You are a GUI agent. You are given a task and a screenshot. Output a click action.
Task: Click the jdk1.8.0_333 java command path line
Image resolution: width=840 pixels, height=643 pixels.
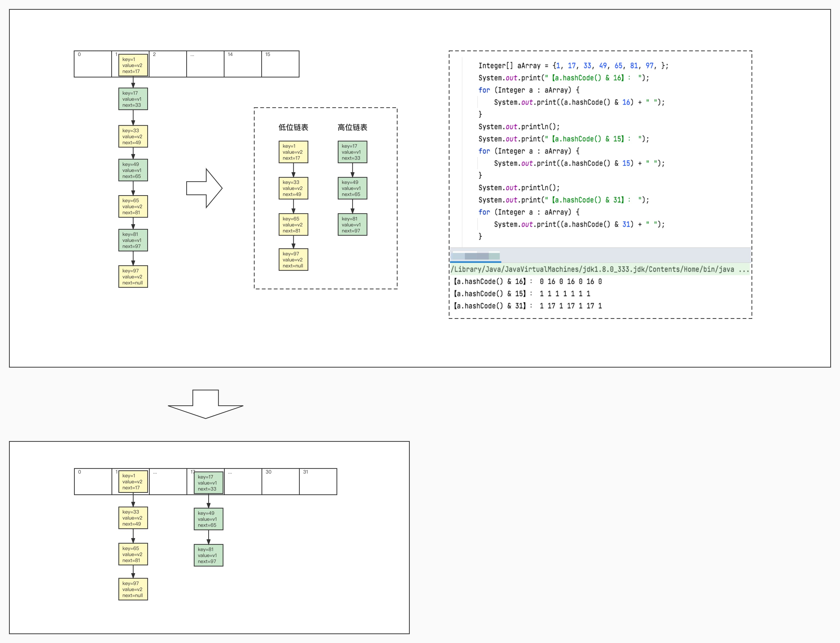coord(599,269)
